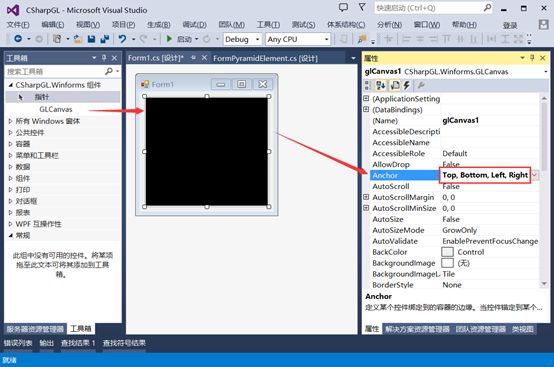Screen dimensions: 554x367
Task: Open the Toolbox window options dropdown arrow
Action: 94,58
